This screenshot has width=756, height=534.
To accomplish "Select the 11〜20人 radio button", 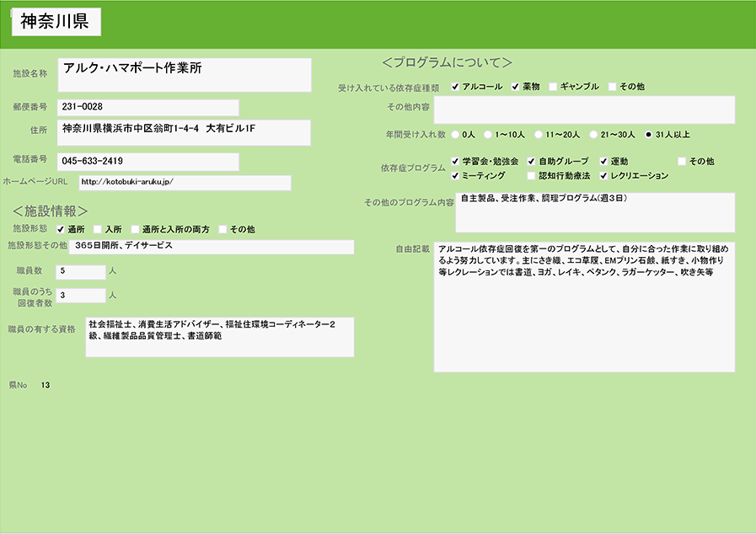I will click(539, 134).
